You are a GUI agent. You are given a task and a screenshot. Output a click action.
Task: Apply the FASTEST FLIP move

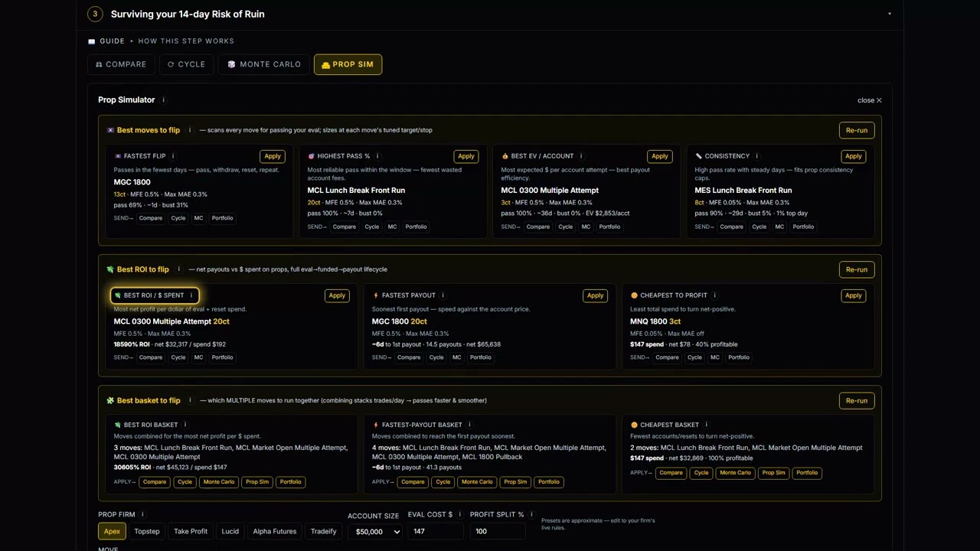pos(273,156)
